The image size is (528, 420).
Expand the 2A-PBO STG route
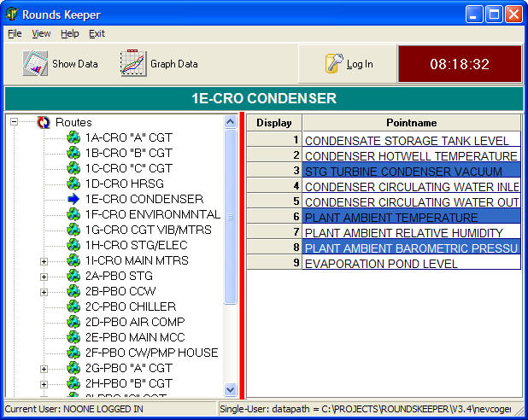44,276
